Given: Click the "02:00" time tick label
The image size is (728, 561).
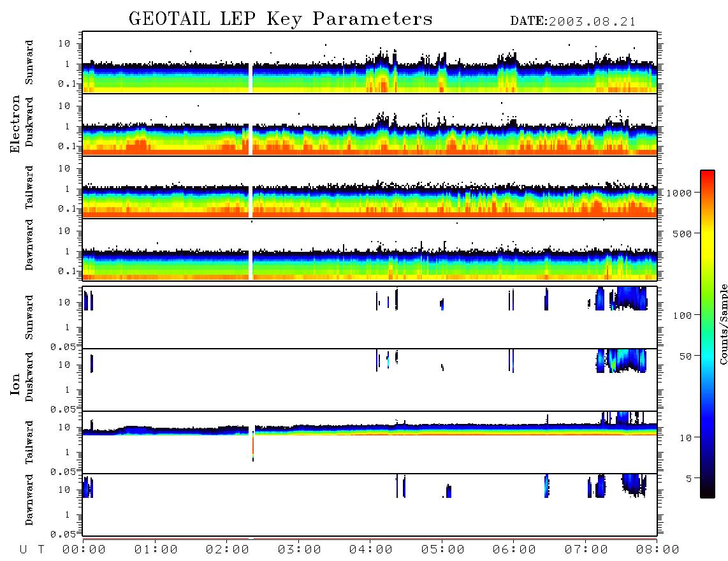Looking at the screenshot, I should (x=228, y=550).
